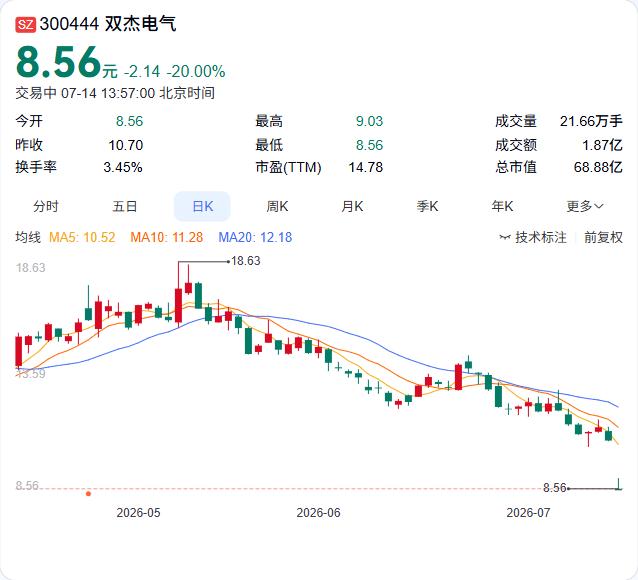638x580 pixels.
Task: Click the MA5: 10.52 indicator label
Action: click(82, 237)
